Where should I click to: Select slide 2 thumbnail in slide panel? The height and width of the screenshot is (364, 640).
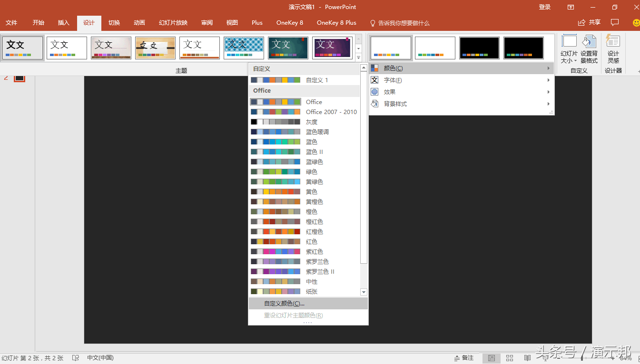click(x=19, y=78)
